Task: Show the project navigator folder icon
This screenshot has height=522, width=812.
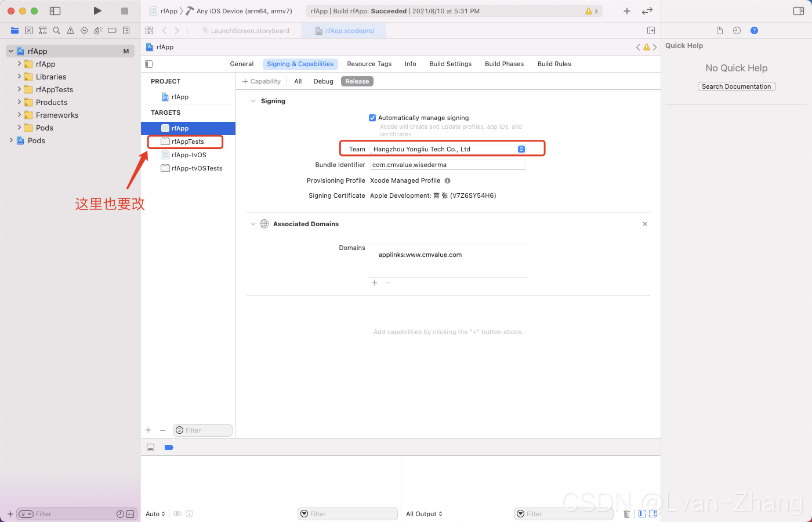Action: 14,30
